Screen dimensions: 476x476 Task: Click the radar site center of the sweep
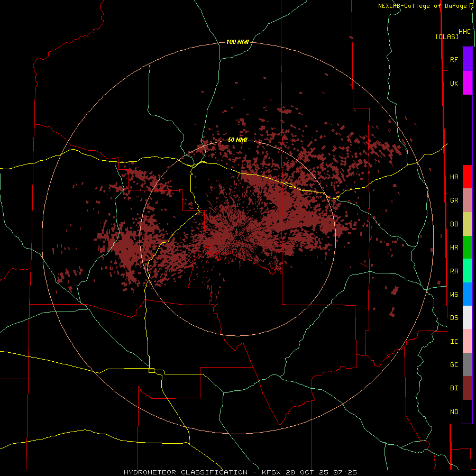click(237, 238)
